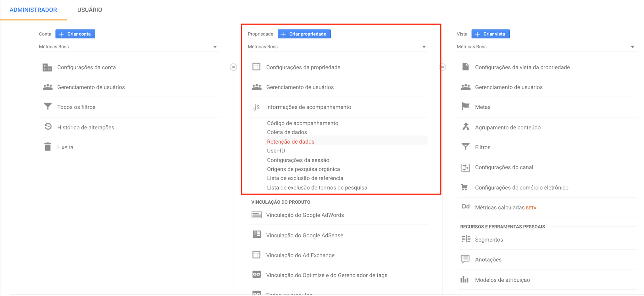Select the ADMINISTRADOR tab
Viewport: 644px width, 296px height.
(x=33, y=10)
